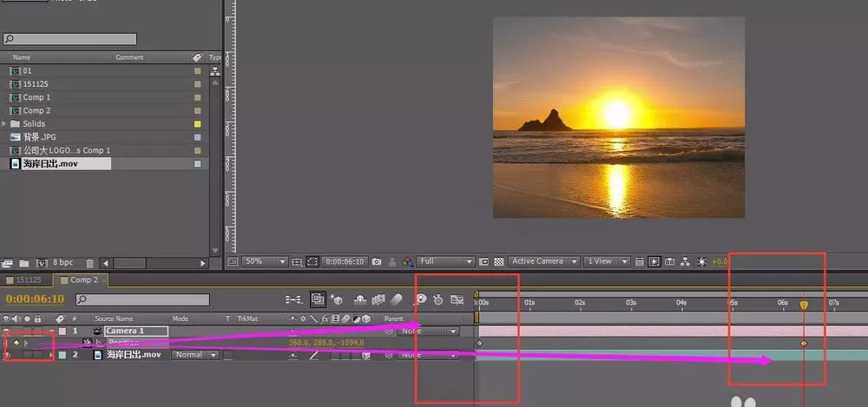Open the 8 bpc color depth setting
The height and width of the screenshot is (407, 868).
pos(62,262)
